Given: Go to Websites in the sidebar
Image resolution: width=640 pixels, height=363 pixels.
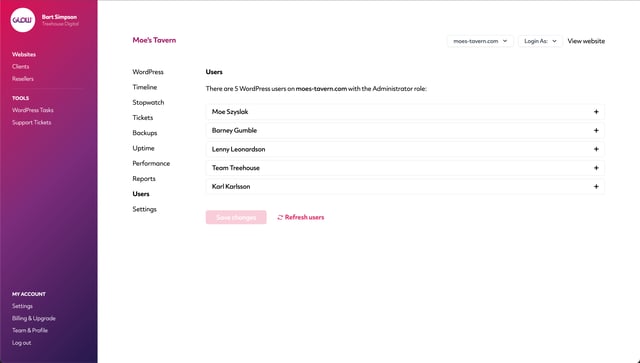Looking at the screenshot, I should click(x=24, y=54).
